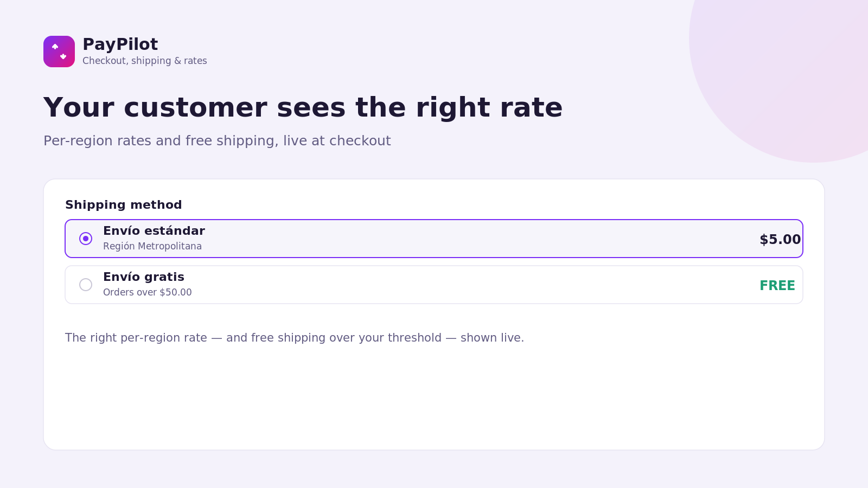
Task: Click the 'Checkout, shipping & rates' tagline
Action: click(145, 61)
